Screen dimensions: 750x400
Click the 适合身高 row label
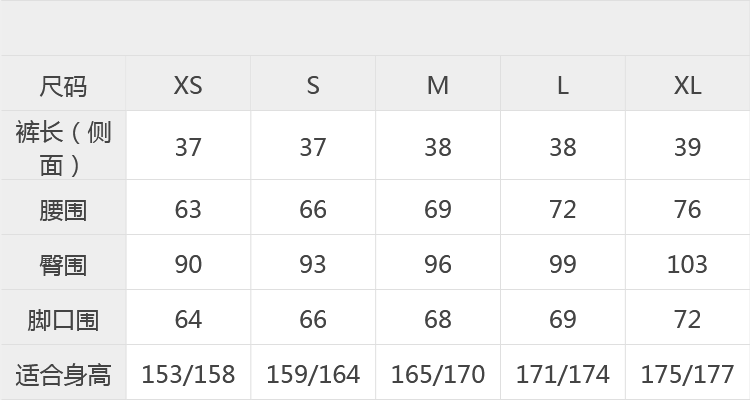[63, 372]
